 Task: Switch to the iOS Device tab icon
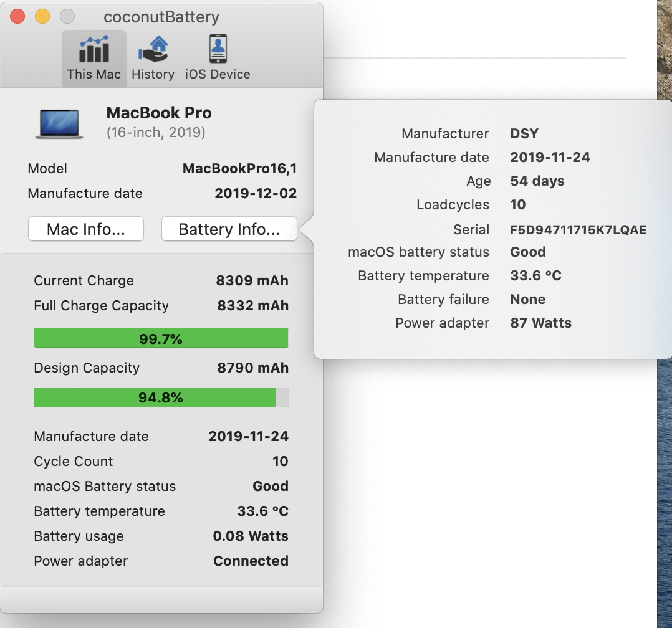218,49
